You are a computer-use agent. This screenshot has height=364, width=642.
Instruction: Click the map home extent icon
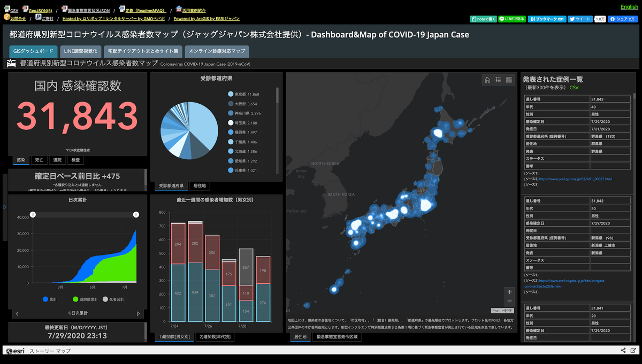click(x=487, y=80)
